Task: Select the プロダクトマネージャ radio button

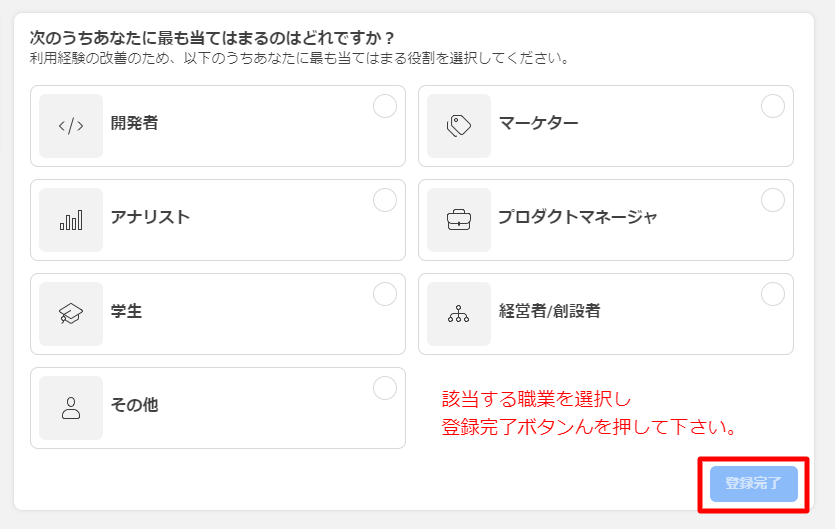Action: 772,200
